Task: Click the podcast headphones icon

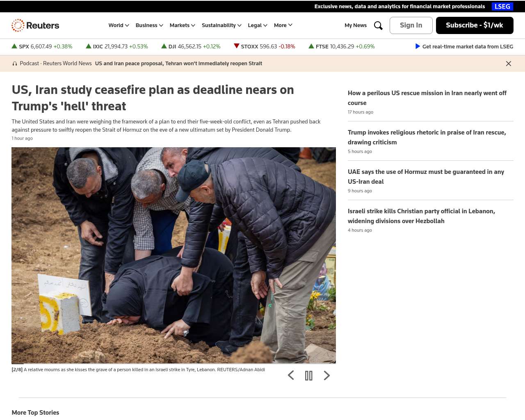Action: point(15,64)
